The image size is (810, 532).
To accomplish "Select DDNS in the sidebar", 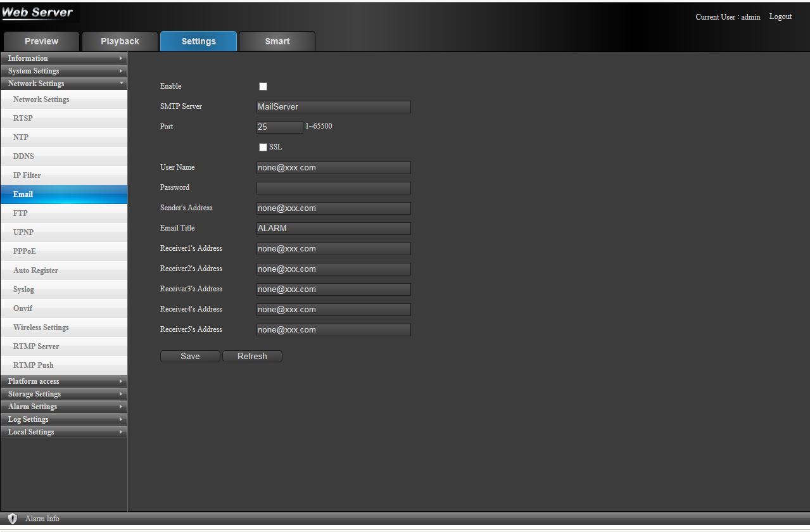I will [63, 156].
